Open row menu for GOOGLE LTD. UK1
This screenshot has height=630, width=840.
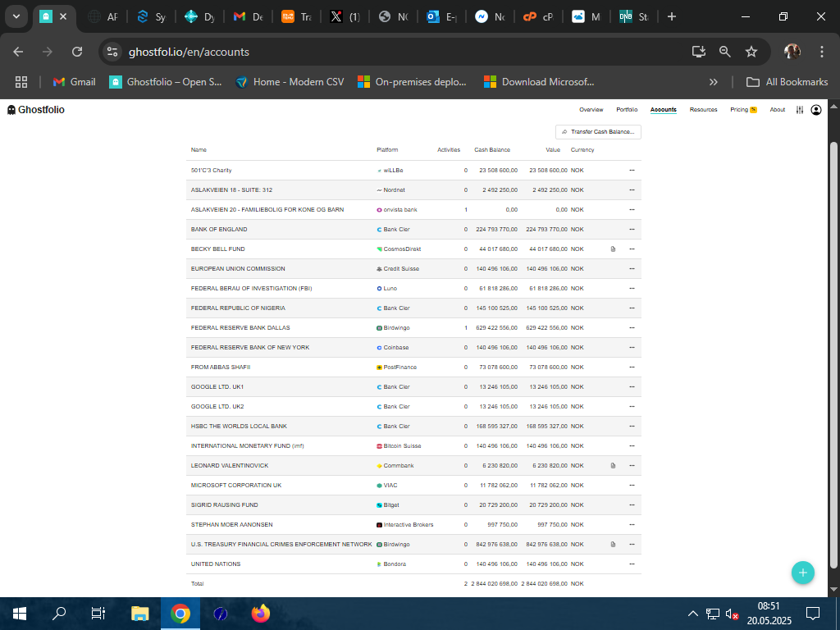click(x=632, y=387)
